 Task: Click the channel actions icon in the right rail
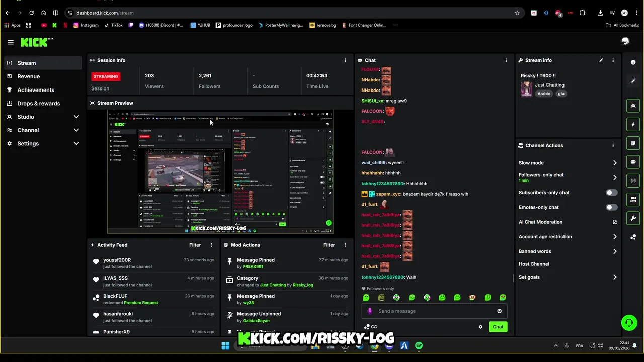(633, 200)
